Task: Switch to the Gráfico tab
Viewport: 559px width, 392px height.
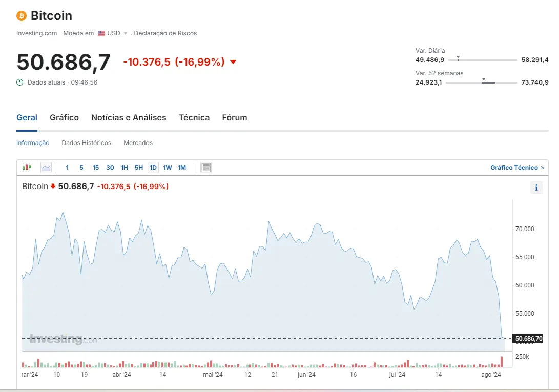Action: tap(64, 118)
